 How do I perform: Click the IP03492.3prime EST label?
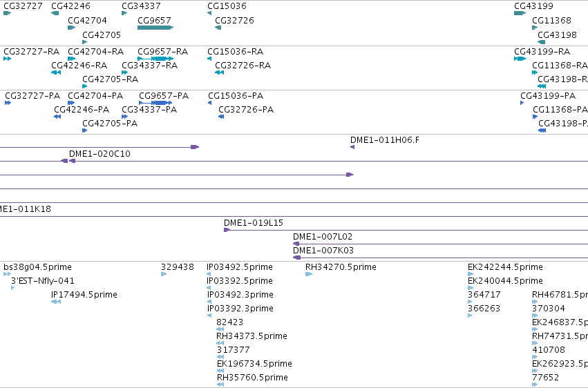click(x=240, y=295)
